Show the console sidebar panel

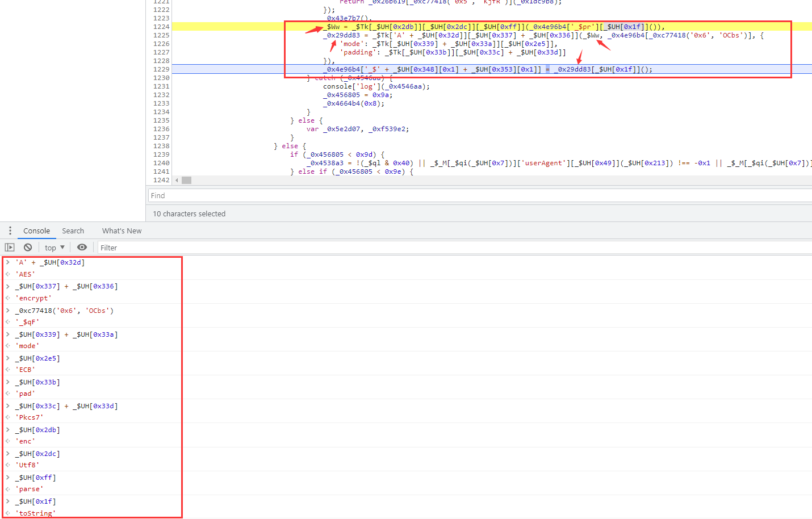(10, 248)
